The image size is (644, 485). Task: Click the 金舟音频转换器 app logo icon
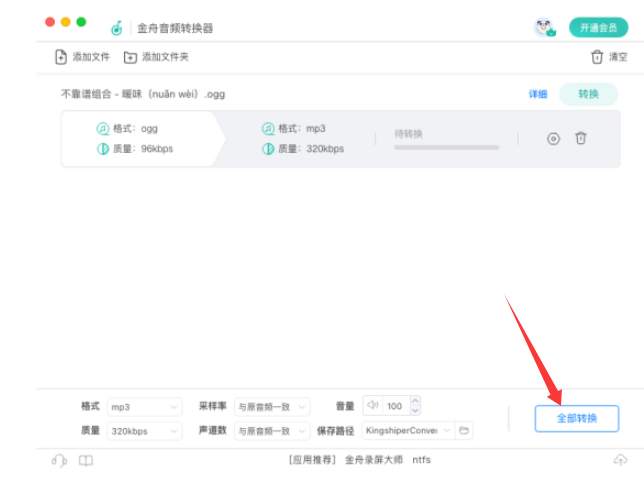(x=117, y=28)
